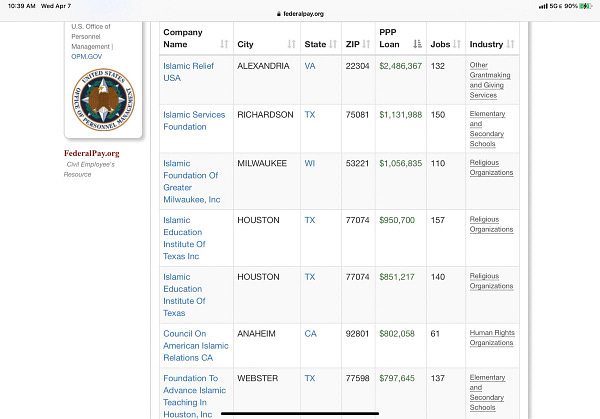Sort table by State arrows

333,44
